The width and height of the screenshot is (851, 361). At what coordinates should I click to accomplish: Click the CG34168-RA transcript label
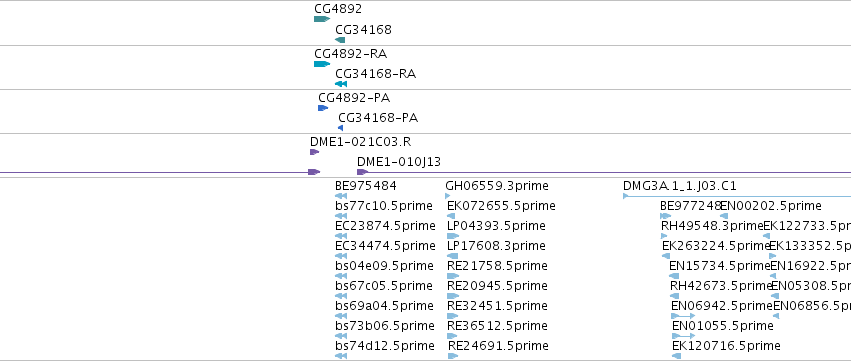(x=376, y=74)
